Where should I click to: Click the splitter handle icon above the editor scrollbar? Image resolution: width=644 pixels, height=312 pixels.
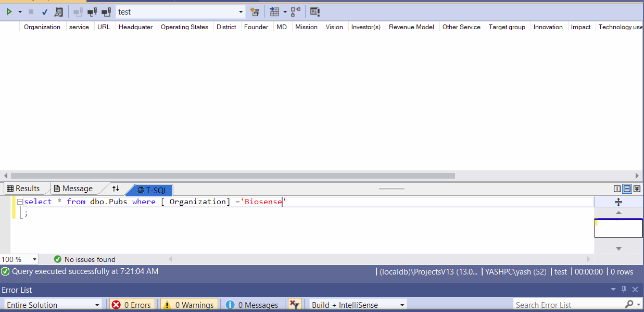(x=618, y=202)
